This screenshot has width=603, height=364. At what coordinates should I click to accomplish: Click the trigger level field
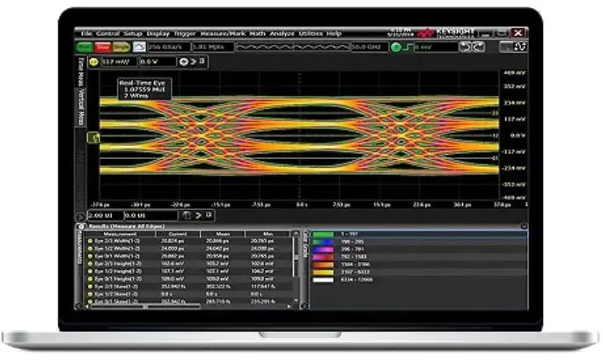(436, 47)
